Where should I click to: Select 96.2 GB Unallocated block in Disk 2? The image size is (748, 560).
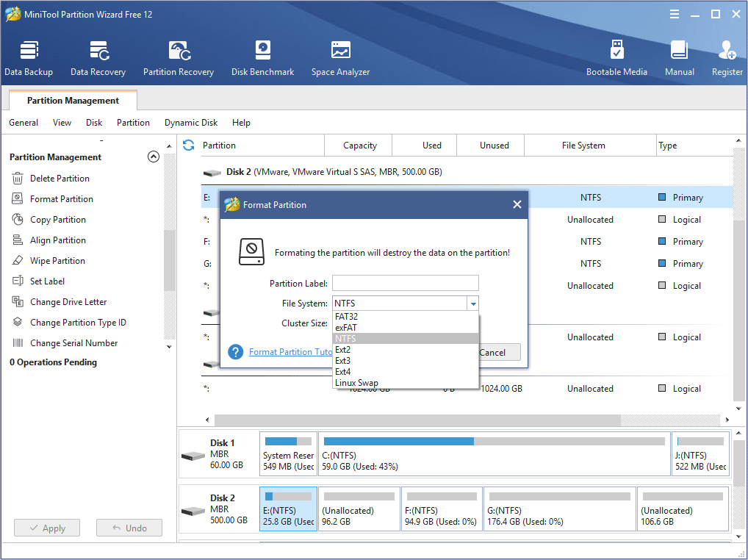pyautogui.click(x=359, y=509)
